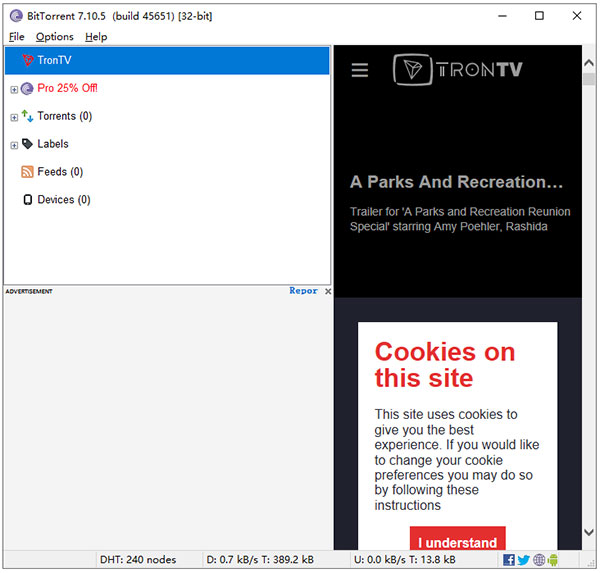The width and height of the screenshot is (600, 573).
Task: Open Twitter bird icon in status bar
Action: (x=523, y=560)
